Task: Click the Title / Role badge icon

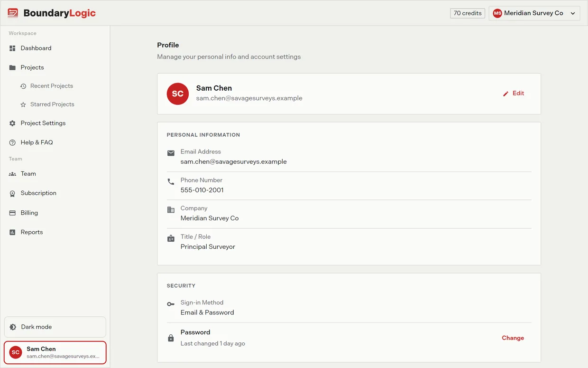Action: pos(171,238)
